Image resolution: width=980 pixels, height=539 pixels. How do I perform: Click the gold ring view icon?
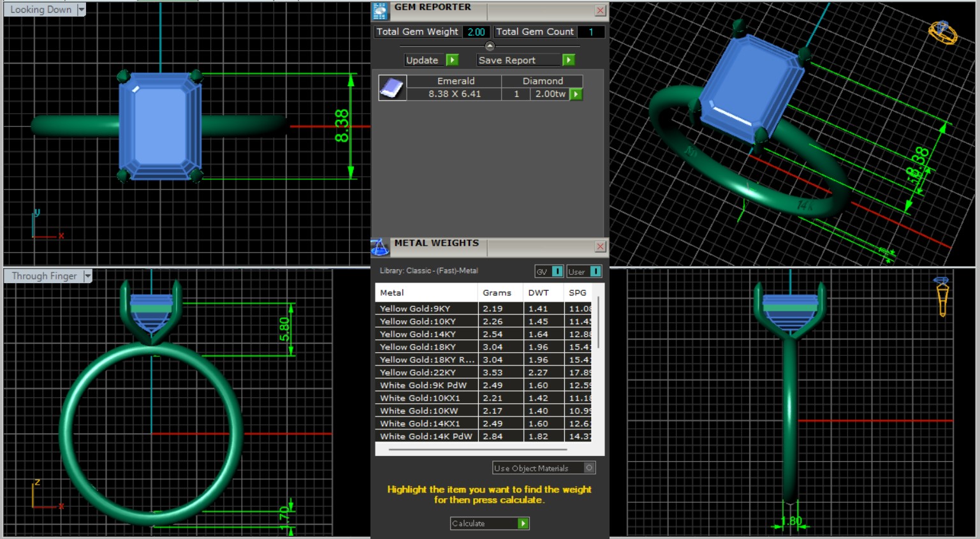click(x=942, y=32)
